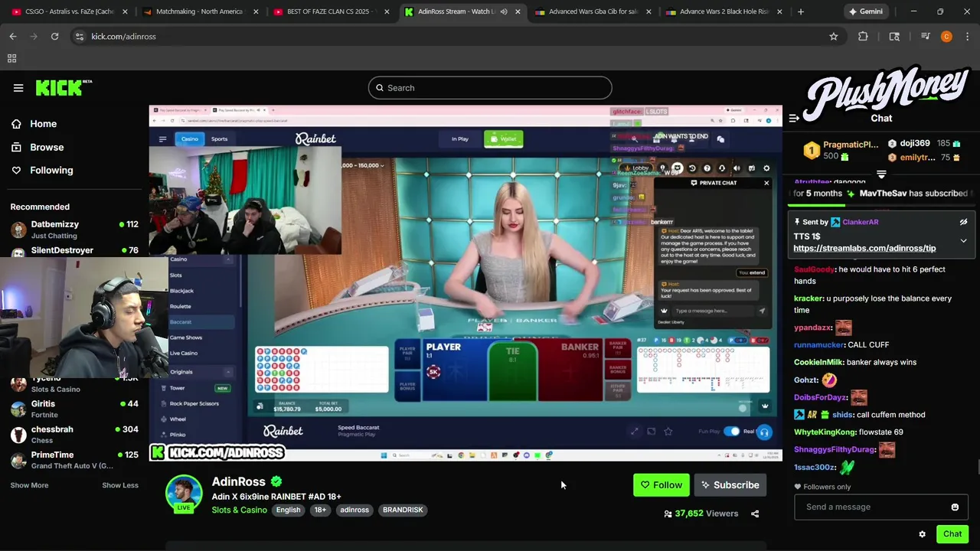This screenshot has height=551, width=980.
Task: Click Rainbet theater mode icon
Action: coord(651,432)
